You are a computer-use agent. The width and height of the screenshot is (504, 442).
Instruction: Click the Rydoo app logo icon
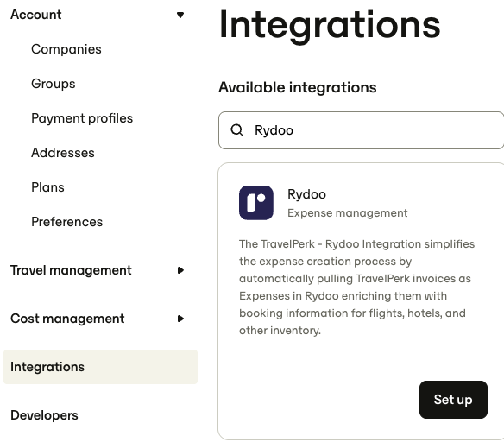tap(256, 203)
